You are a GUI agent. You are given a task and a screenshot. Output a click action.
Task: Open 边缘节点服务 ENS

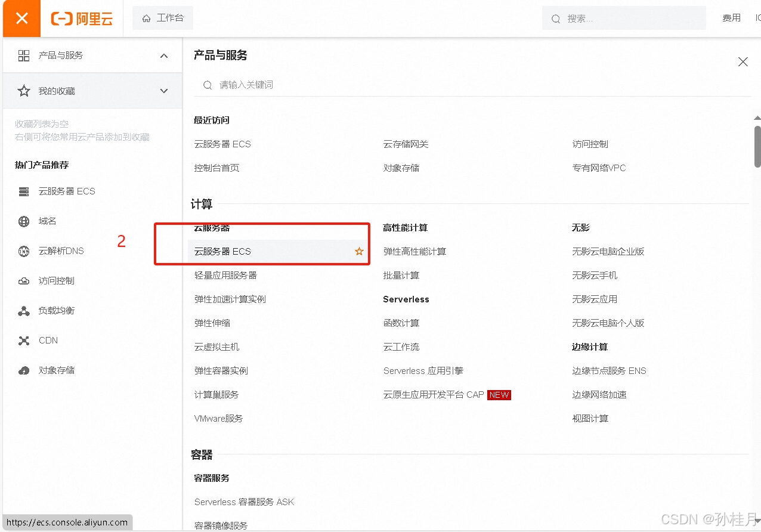[x=609, y=371]
